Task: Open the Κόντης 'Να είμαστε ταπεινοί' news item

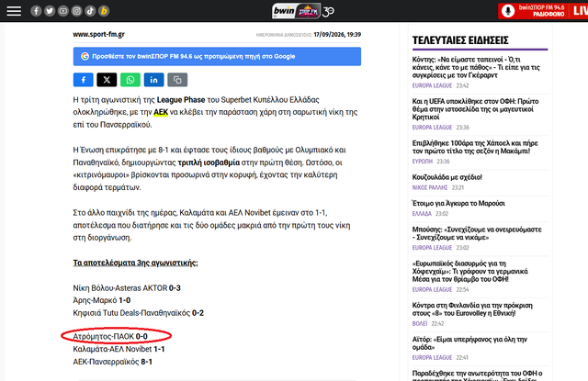Action: click(476, 67)
